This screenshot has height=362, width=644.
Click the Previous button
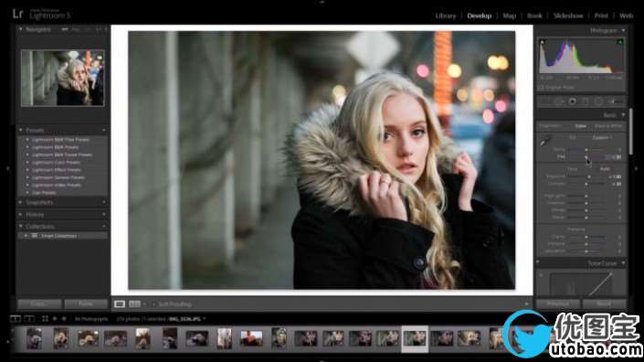click(558, 303)
